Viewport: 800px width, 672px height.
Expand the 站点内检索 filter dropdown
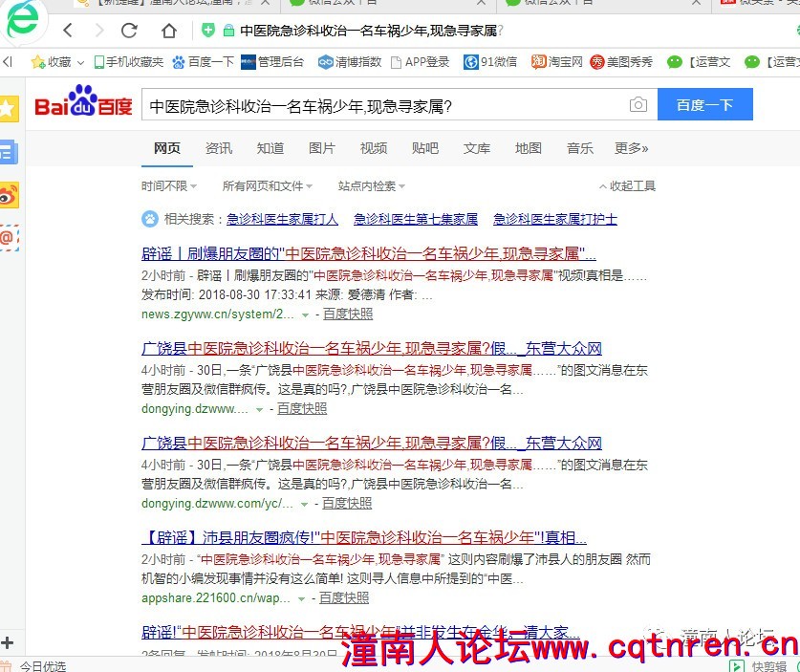click(x=372, y=186)
